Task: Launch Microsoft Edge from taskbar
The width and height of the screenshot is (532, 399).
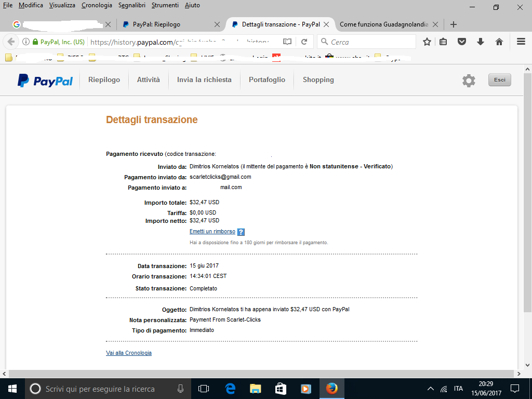Action: pos(230,389)
